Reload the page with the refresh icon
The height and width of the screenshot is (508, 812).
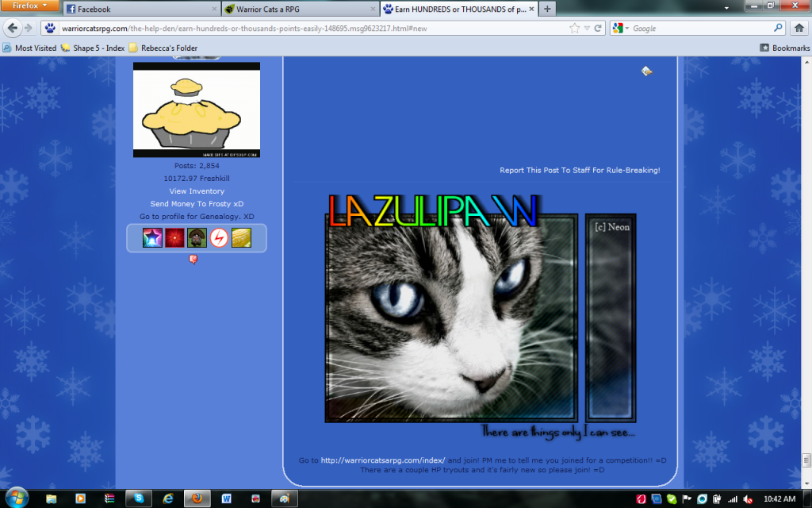(x=598, y=28)
